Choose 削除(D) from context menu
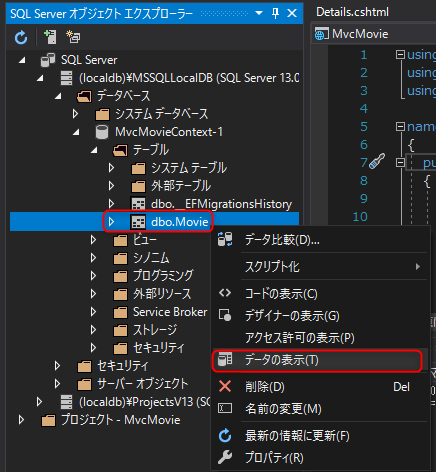The image size is (436, 472). pyautogui.click(x=320, y=387)
